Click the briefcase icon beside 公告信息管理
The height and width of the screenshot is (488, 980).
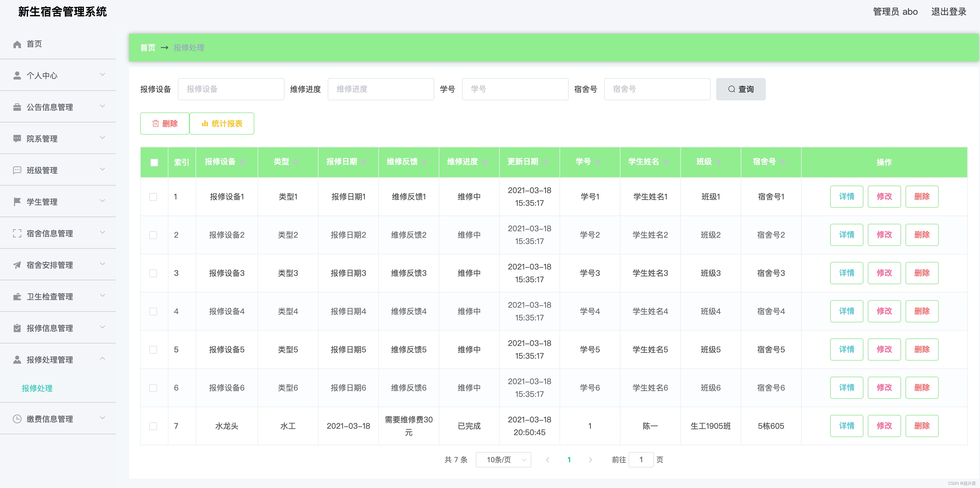(x=17, y=107)
